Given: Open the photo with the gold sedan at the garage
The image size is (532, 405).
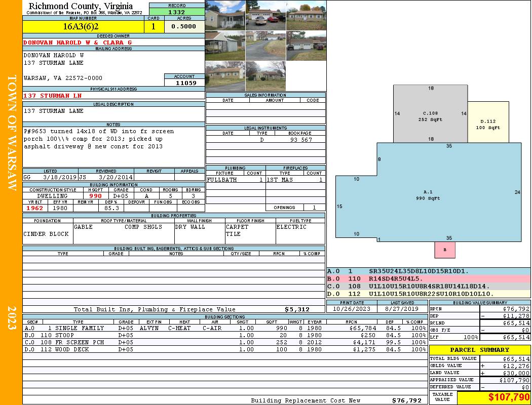Looking at the screenshot, I should coord(265,15).
